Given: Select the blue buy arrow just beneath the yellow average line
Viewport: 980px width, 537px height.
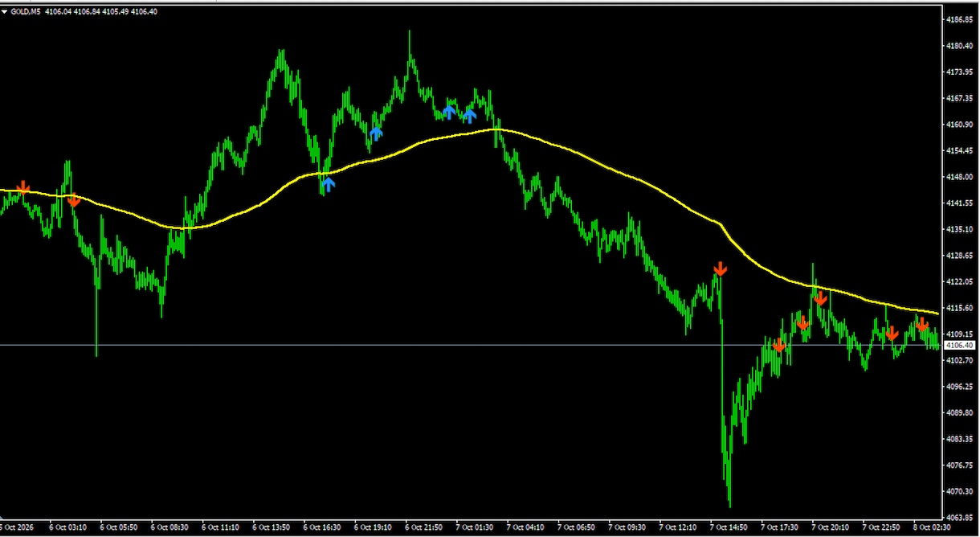Looking at the screenshot, I should [x=328, y=185].
